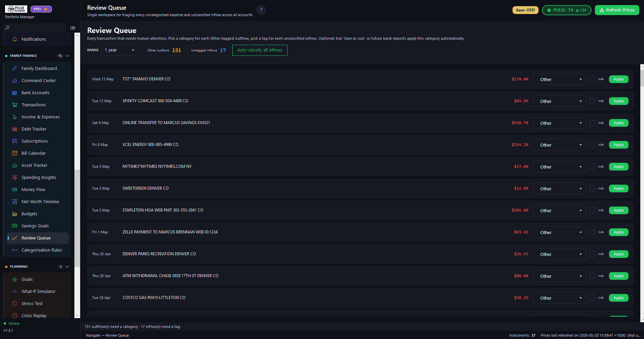Screen dimensions: 644x339
Task: Click the sidebar scrollbar down arrow
Action: tap(77, 315)
